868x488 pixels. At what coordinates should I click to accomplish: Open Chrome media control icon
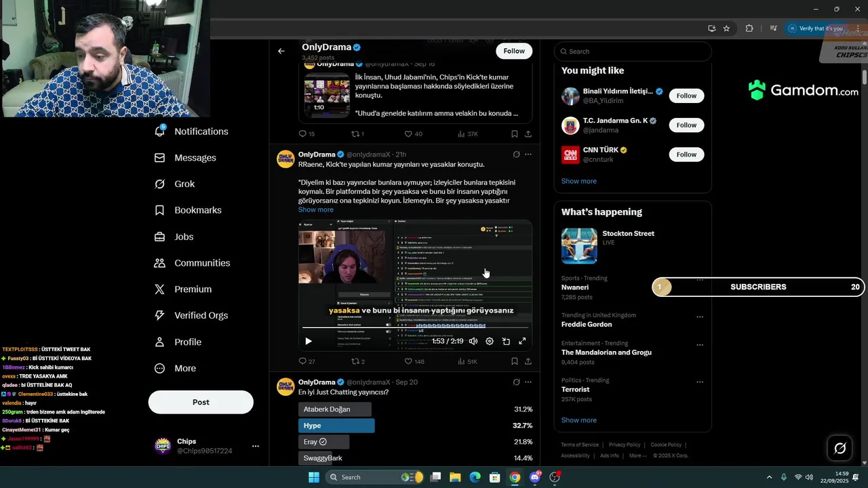774,28
